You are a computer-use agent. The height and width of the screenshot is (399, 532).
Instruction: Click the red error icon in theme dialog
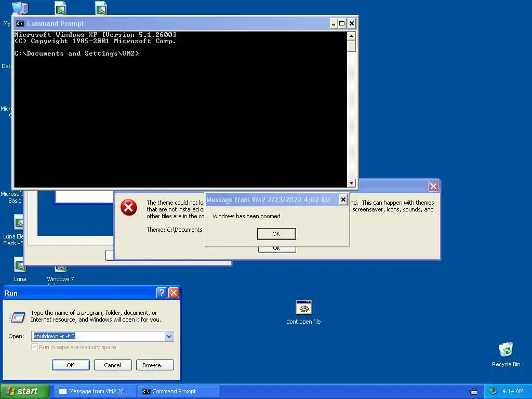point(129,207)
